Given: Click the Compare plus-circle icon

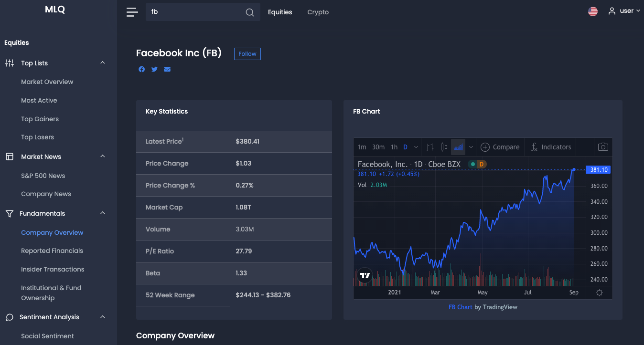Looking at the screenshot, I should pyautogui.click(x=485, y=147).
